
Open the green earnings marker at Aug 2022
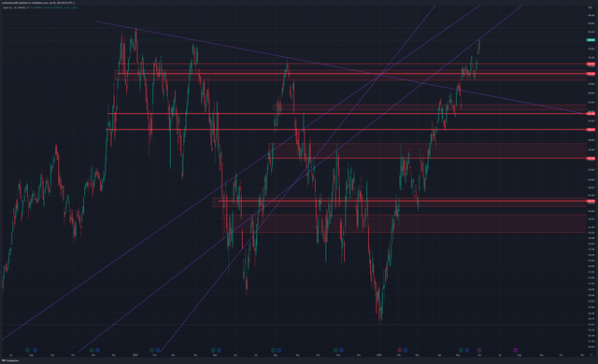273,350
